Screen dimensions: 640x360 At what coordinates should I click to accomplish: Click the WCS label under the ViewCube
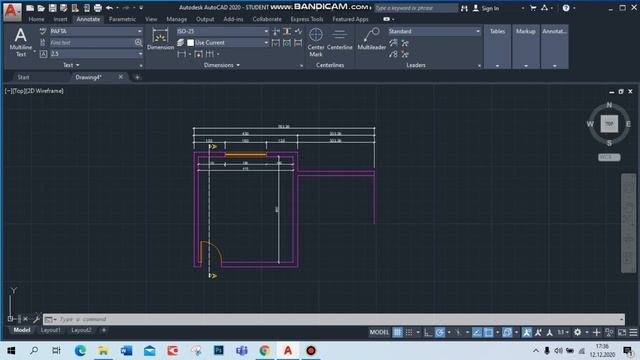609,157
